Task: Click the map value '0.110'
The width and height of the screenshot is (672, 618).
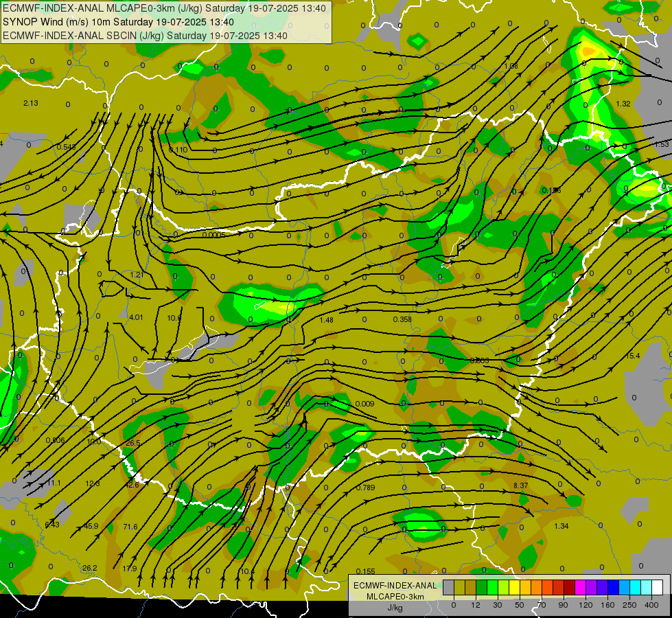Action: coord(178,150)
